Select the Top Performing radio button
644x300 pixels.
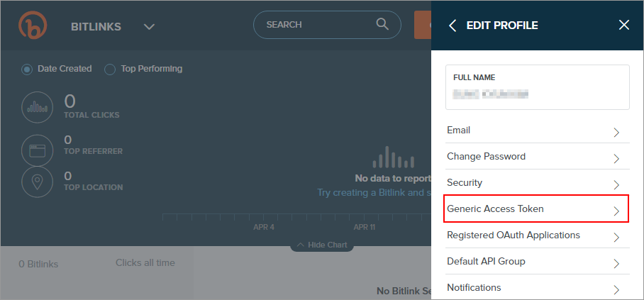[x=110, y=70]
